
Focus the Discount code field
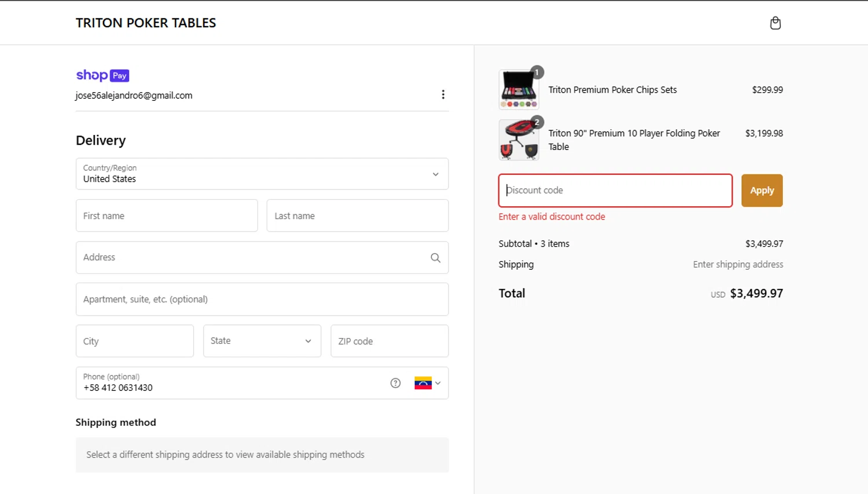coord(615,191)
